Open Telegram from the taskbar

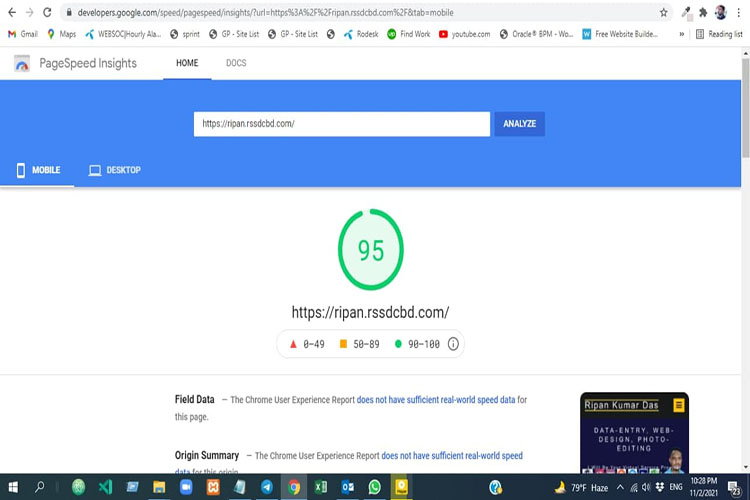(267, 487)
